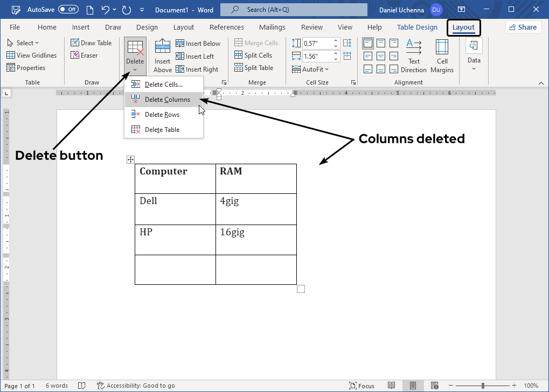Viewport: 549px width, 392px height.
Task: Select Align Top Left alignment option
Action: (367, 43)
